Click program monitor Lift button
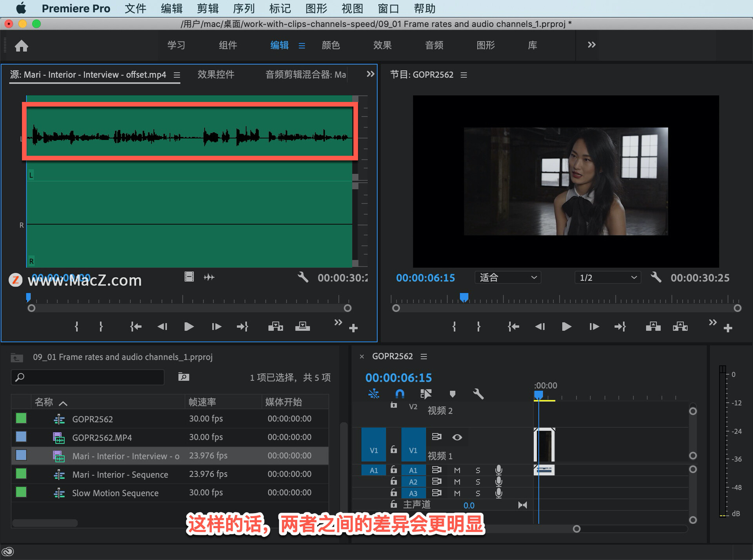This screenshot has width=753, height=560. 653,326
